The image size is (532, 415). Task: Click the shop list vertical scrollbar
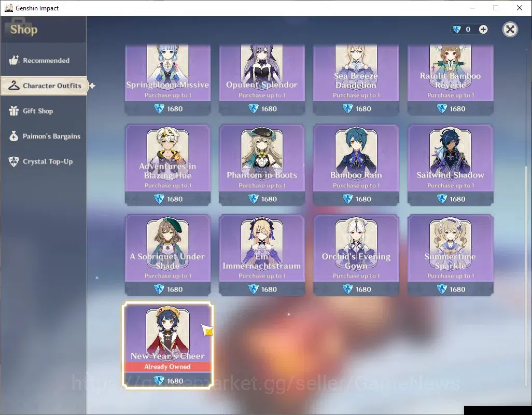tap(527, 275)
